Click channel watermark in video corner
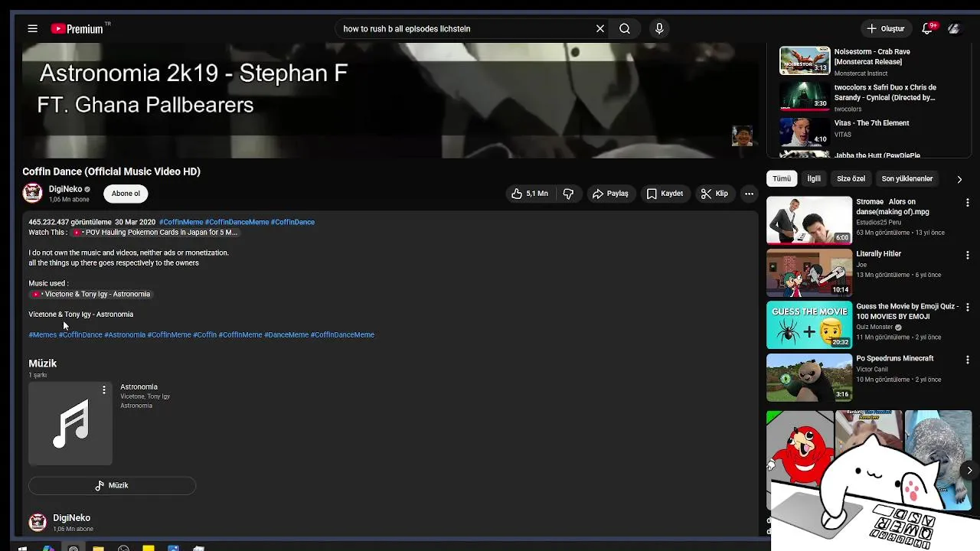980x551 pixels. (x=742, y=136)
